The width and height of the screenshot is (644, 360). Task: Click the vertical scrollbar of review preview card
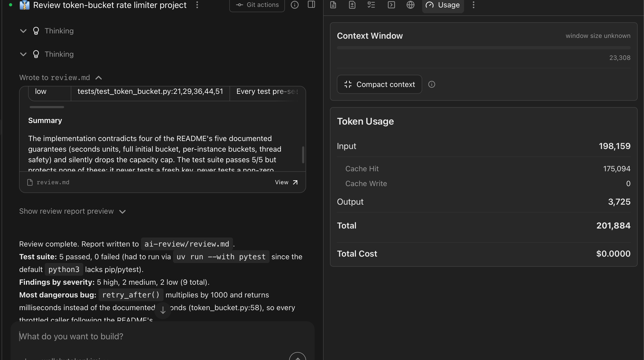point(303,155)
